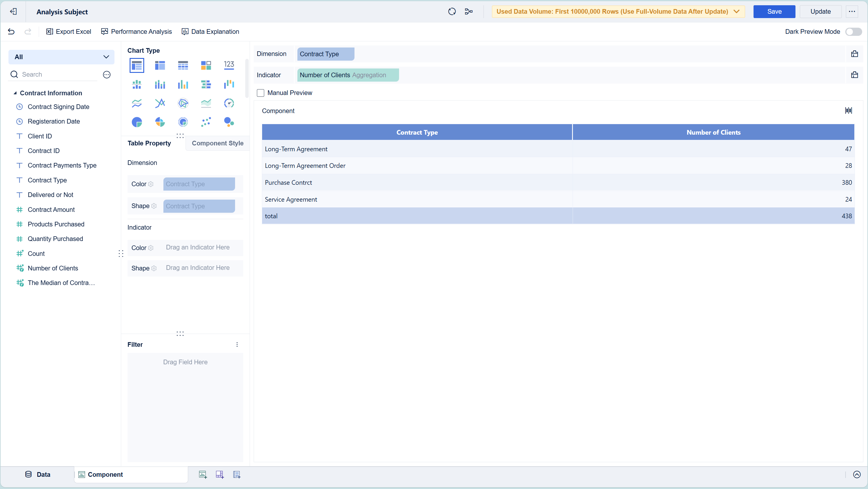
Task: Click the refresh circle icon in header
Action: pos(452,11)
